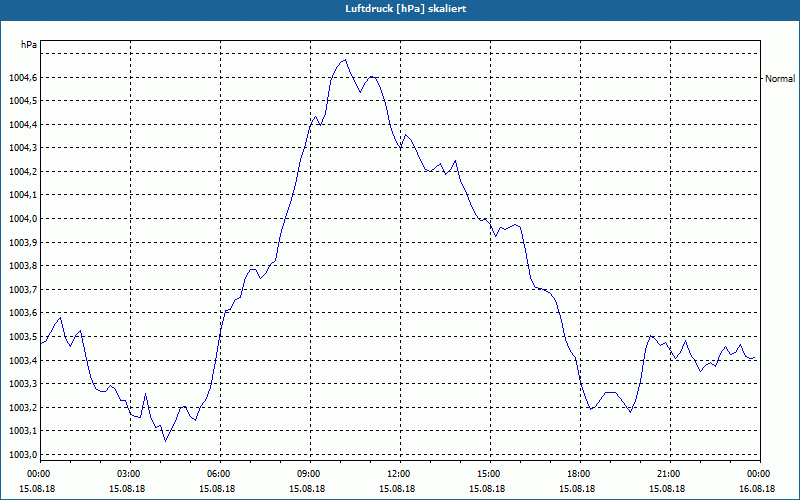The height and width of the screenshot is (500, 800).
Task: Click y-axis value 1003,2
Action: 23,408
